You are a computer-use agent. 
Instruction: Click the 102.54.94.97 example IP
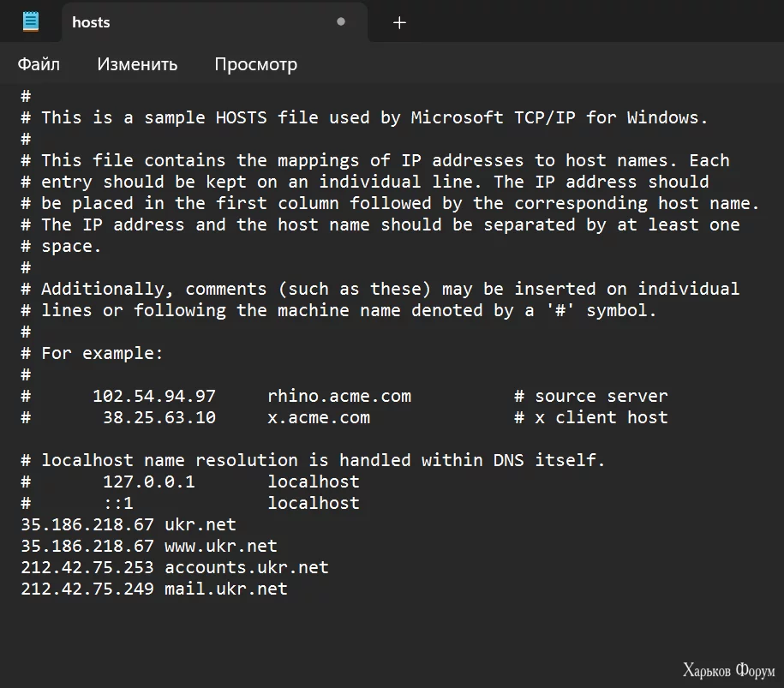click(x=154, y=396)
